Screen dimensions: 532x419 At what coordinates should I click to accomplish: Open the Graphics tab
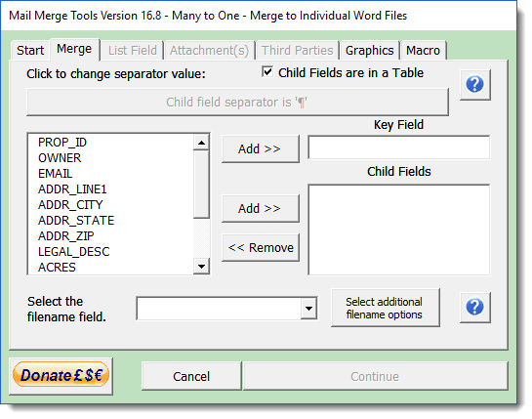coord(370,50)
